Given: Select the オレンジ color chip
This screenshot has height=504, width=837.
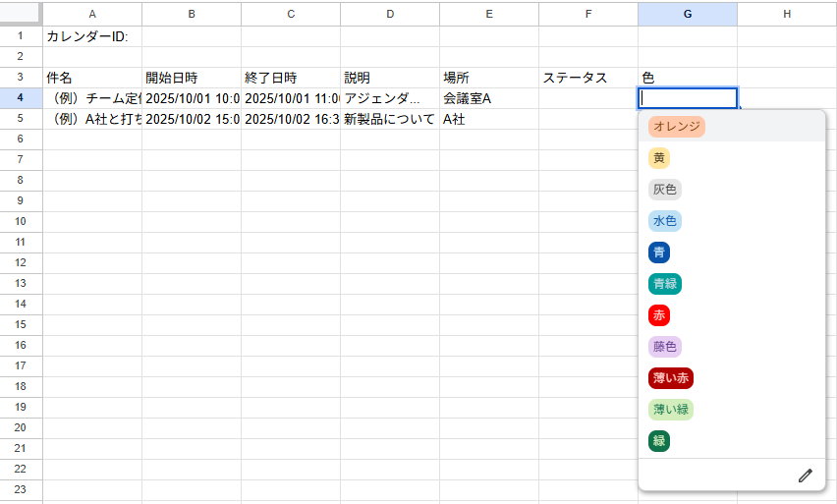Looking at the screenshot, I should tap(677, 127).
